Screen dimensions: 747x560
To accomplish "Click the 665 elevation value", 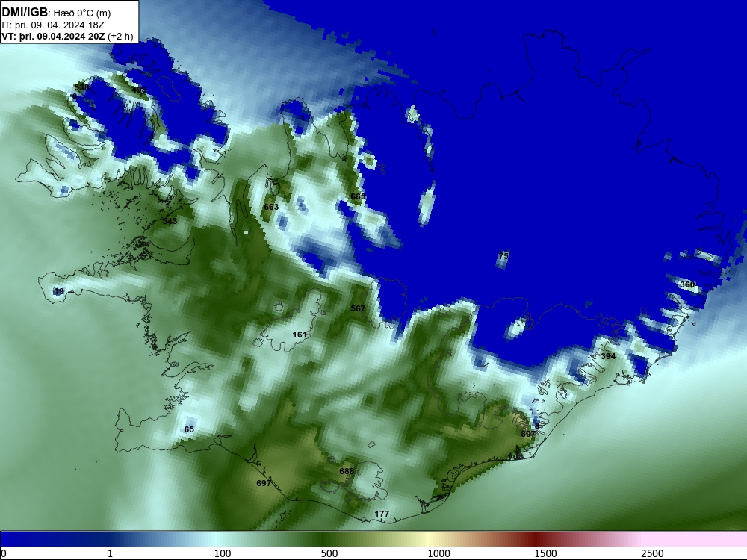I will point(358,196).
